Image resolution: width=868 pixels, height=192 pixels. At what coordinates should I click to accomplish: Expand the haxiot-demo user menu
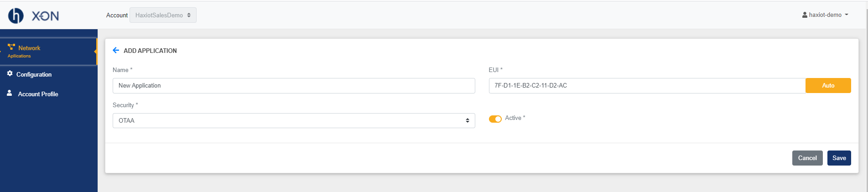[x=826, y=15]
